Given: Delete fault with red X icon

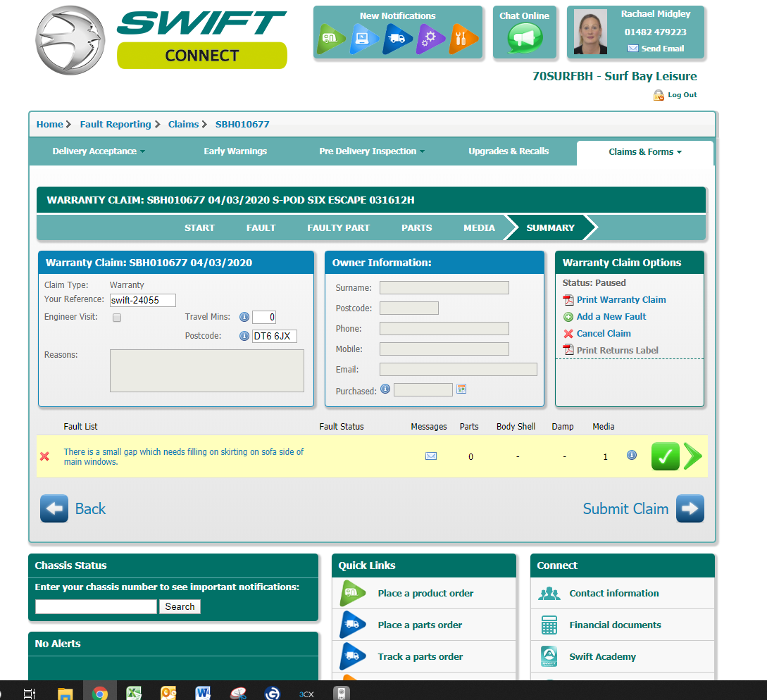Looking at the screenshot, I should pos(44,456).
